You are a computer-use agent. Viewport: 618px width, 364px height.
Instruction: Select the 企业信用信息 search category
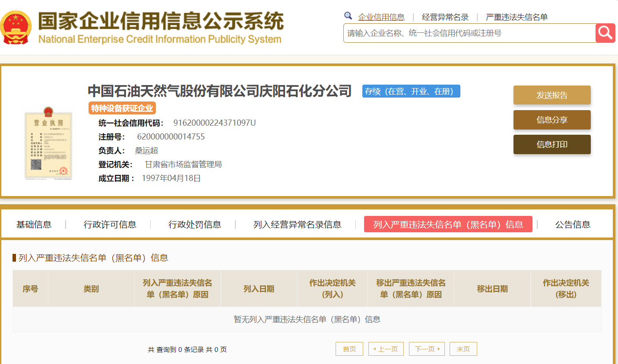coord(381,17)
